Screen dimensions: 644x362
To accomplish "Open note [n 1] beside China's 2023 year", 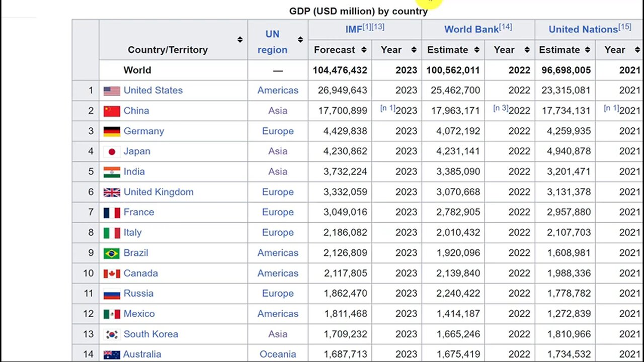I will pyautogui.click(x=387, y=108).
